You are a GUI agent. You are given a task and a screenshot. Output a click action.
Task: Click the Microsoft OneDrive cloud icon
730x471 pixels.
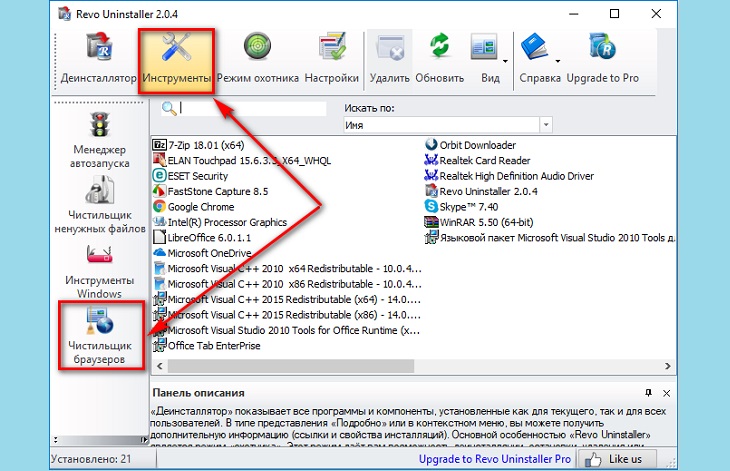click(x=159, y=252)
